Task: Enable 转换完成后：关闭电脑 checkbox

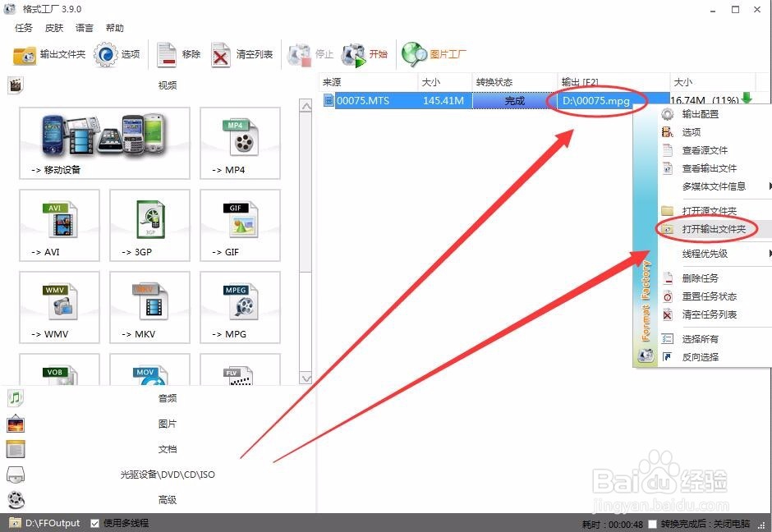Action: point(652,524)
